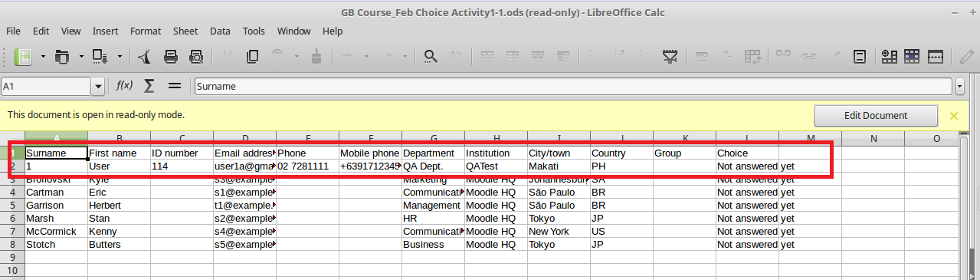Select column header N

[x=873, y=139]
